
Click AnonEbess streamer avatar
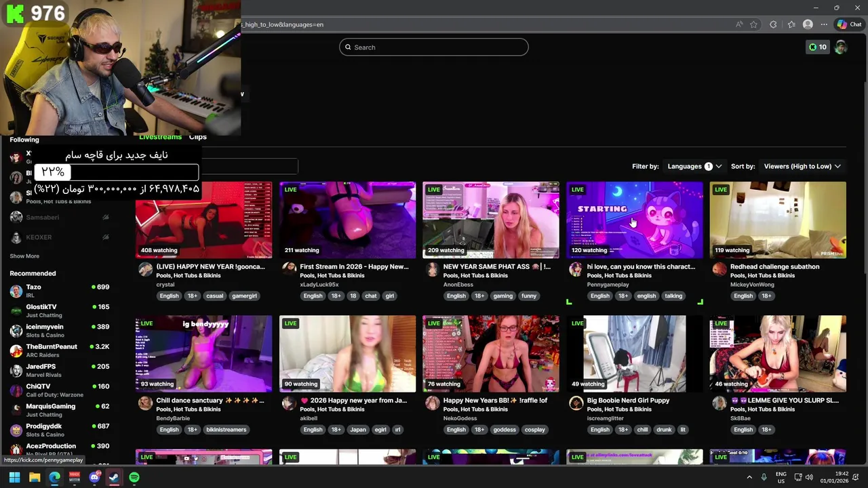[433, 270]
